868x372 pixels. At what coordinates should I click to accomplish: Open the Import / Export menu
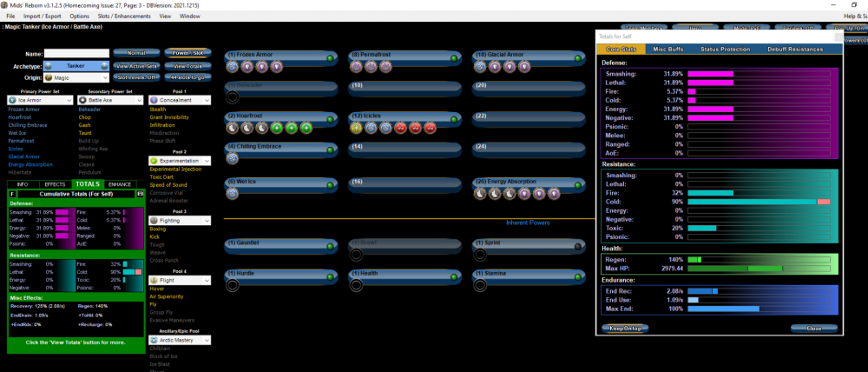tap(43, 16)
